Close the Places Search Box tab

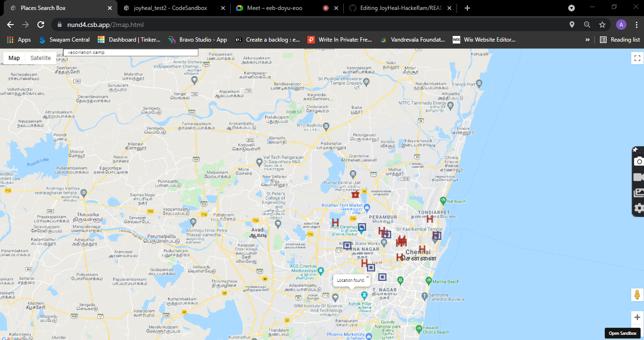click(110, 8)
